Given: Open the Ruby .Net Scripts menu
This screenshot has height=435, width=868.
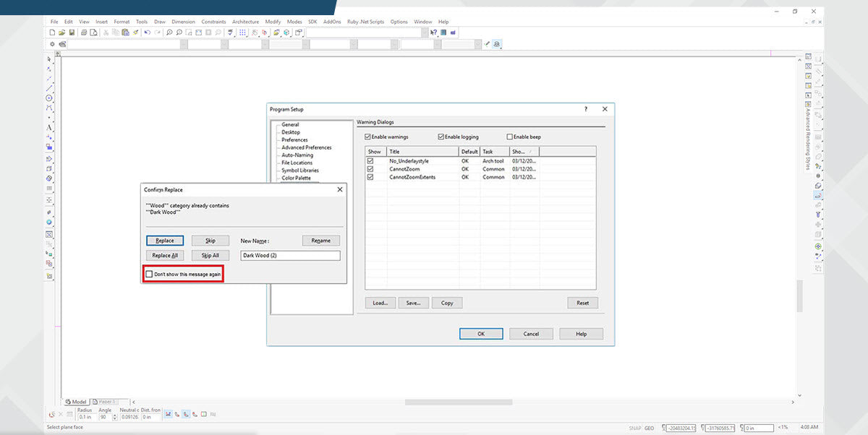Looking at the screenshot, I should tap(366, 22).
